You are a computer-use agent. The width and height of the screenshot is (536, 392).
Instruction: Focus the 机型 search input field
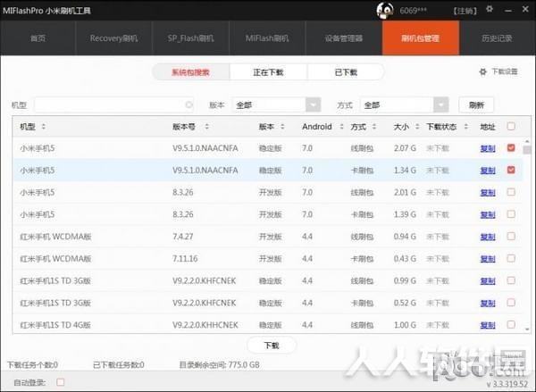click(x=113, y=105)
